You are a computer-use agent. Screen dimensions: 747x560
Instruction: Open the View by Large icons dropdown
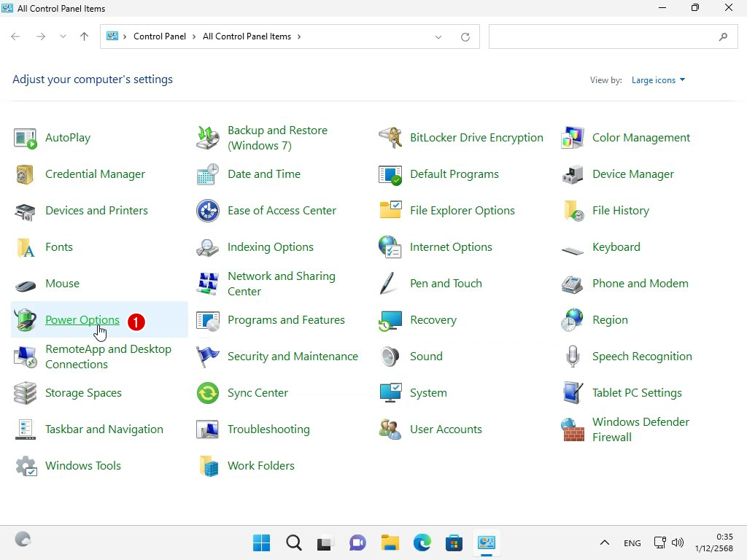658,80
